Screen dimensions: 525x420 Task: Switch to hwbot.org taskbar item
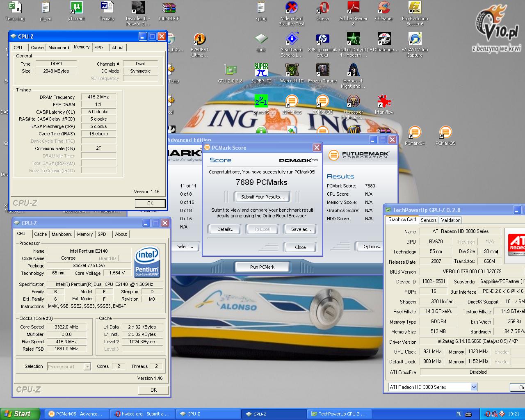[142, 414]
